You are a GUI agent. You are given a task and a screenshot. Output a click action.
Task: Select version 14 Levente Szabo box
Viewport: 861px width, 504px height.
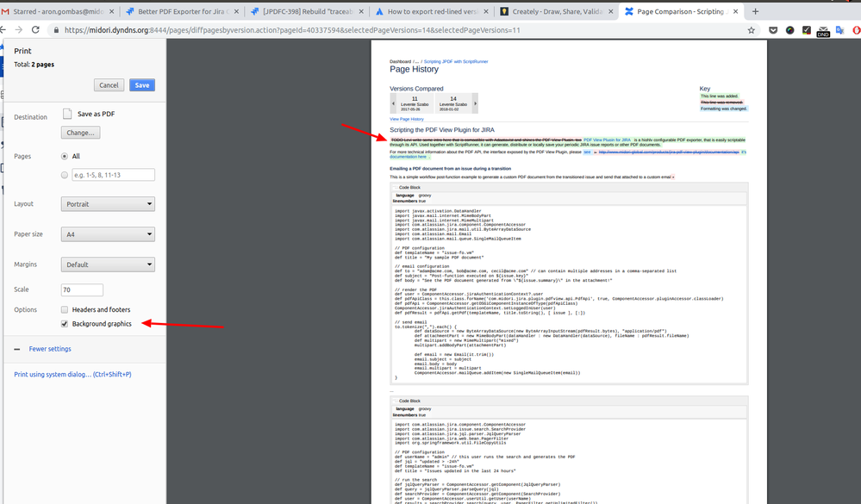click(x=453, y=103)
